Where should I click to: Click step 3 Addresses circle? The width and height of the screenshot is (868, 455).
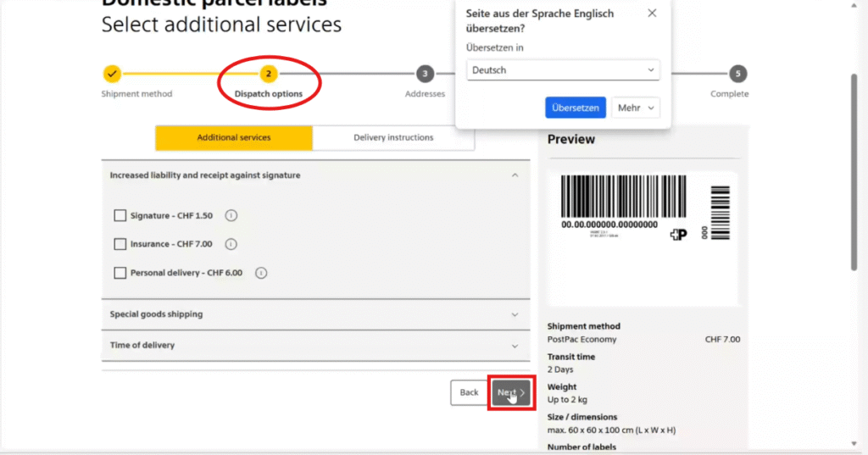tap(425, 74)
